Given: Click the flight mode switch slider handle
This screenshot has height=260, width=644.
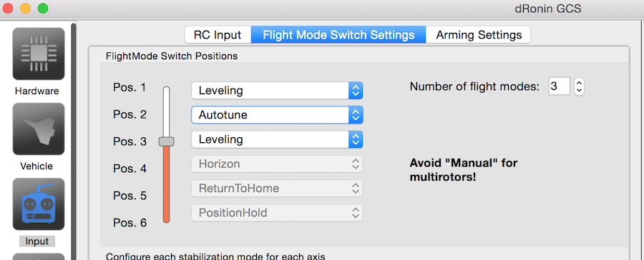Looking at the screenshot, I should 166,141.
